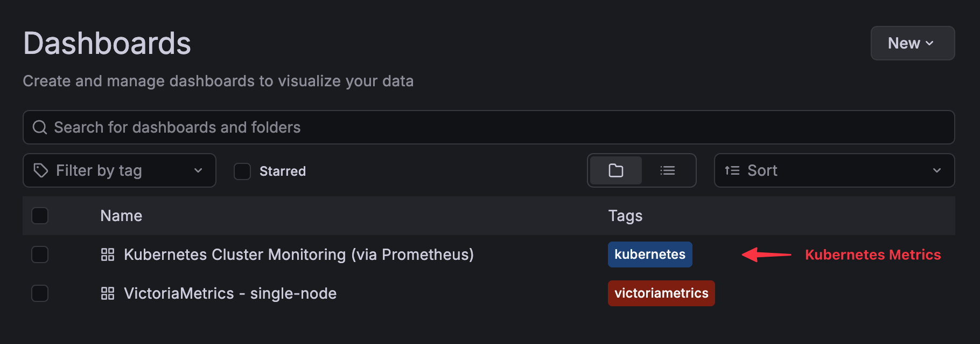Open Kubernetes Cluster Monitoring dashboard
This screenshot has width=980, height=344.
point(298,254)
